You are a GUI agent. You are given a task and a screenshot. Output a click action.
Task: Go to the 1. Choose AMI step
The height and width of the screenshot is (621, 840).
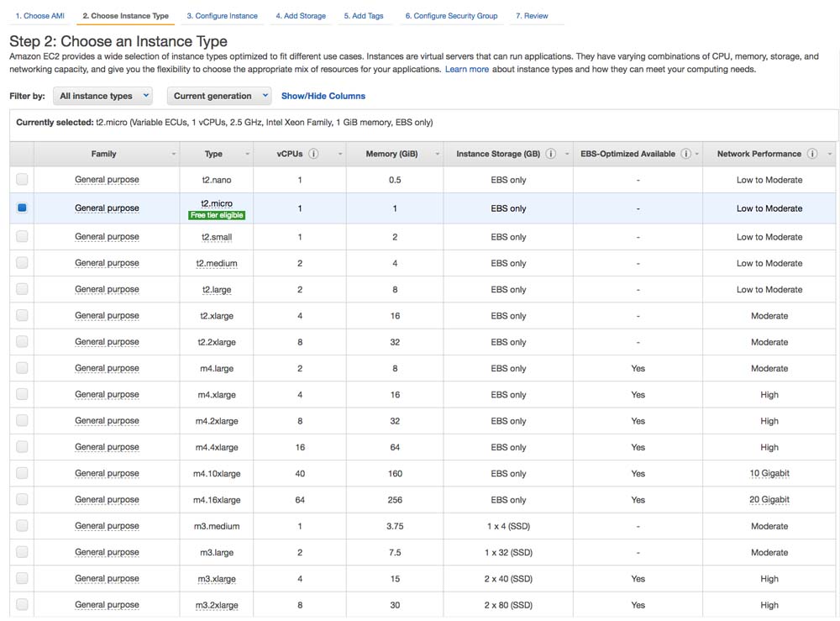click(39, 16)
